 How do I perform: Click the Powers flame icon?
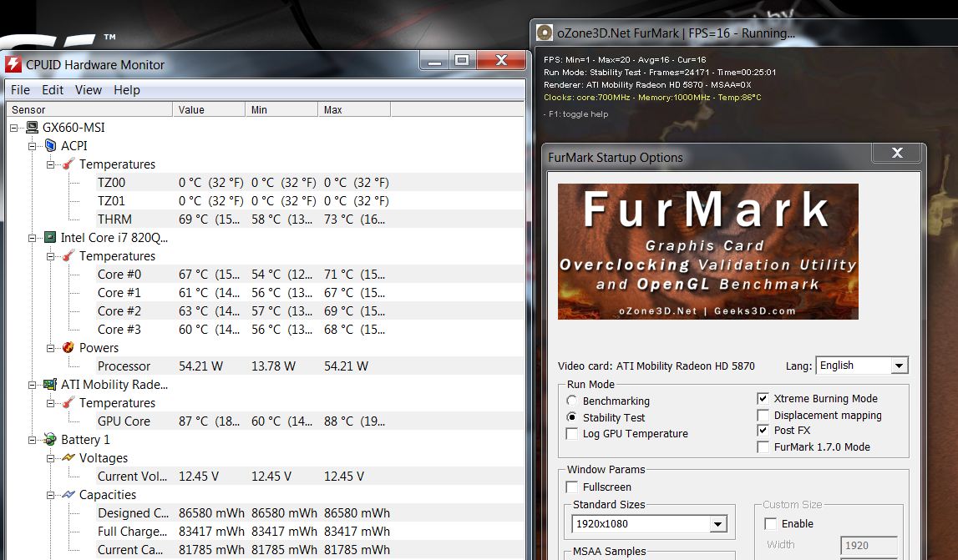click(68, 347)
